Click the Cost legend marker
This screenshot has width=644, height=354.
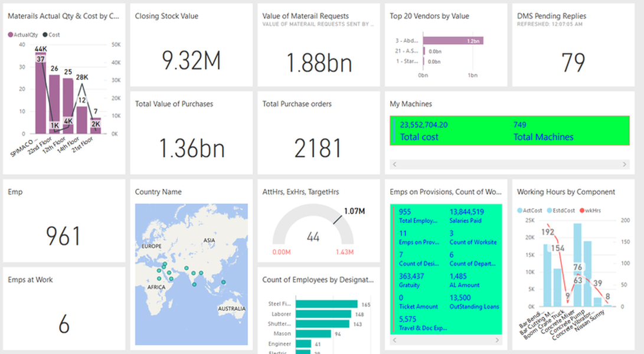(44, 35)
